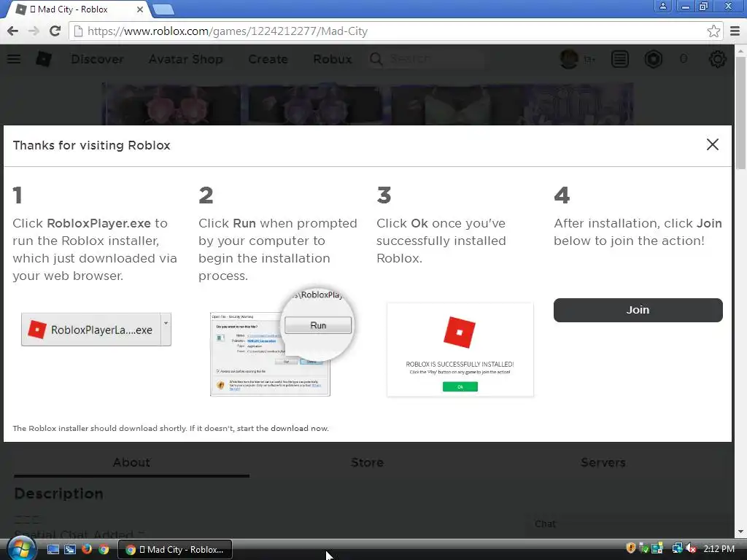Viewport: 747px width, 560px height.
Task: Click the security shield tray icon
Action: pyautogui.click(x=631, y=548)
